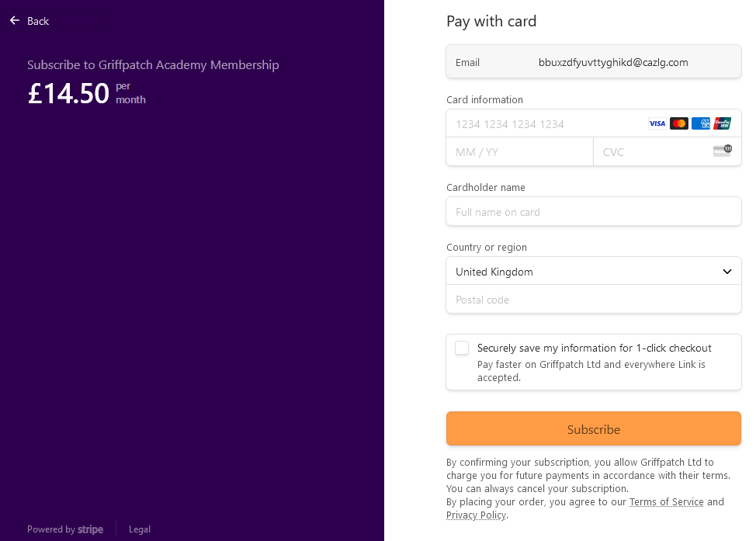
Task: Open the Privacy Policy link
Action: coord(476,515)
